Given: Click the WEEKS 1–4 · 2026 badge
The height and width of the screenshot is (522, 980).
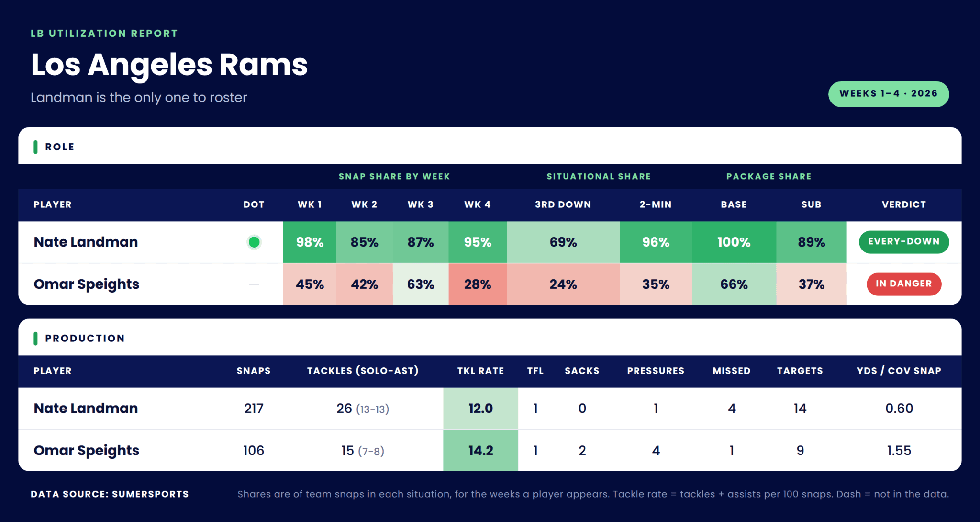Looking at the screenshot, I should point(889,94).
